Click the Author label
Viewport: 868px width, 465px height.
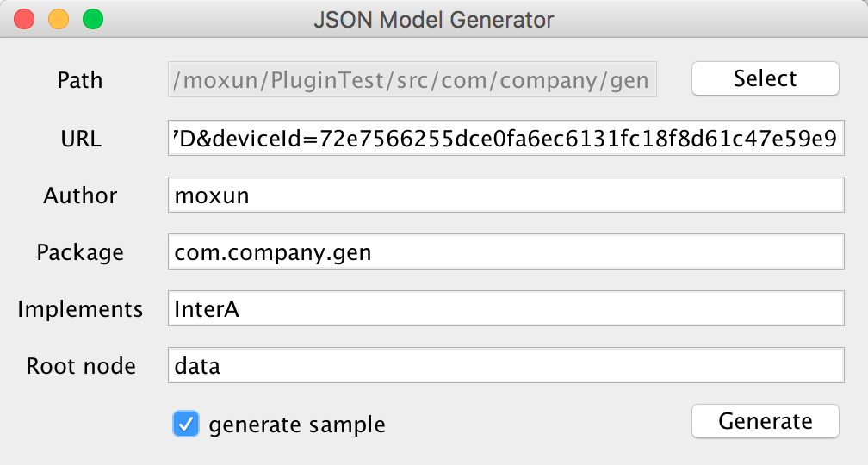80,195
